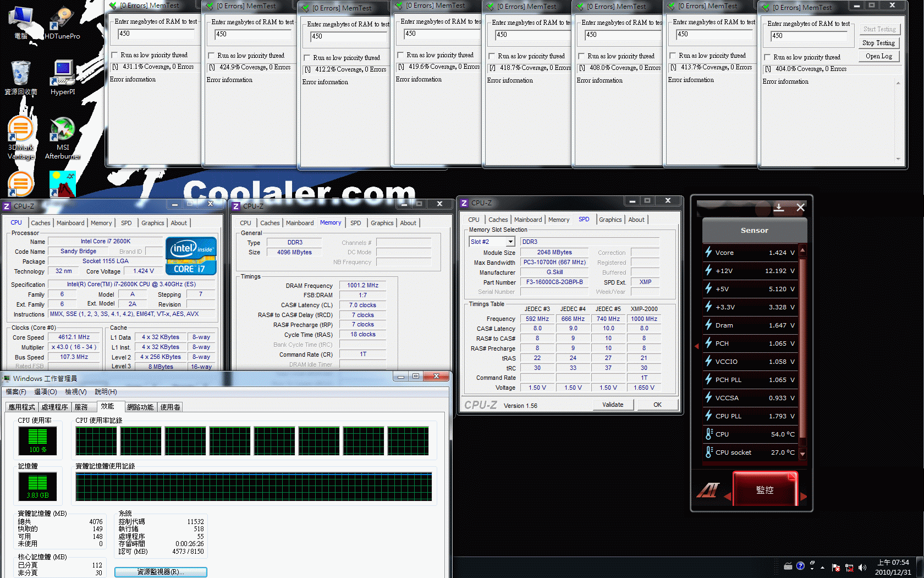This screenshot has width=924, height=578.
Task: Toggle low priority thread in 419.6% Coverage MemTest
Action: (400, 55)
